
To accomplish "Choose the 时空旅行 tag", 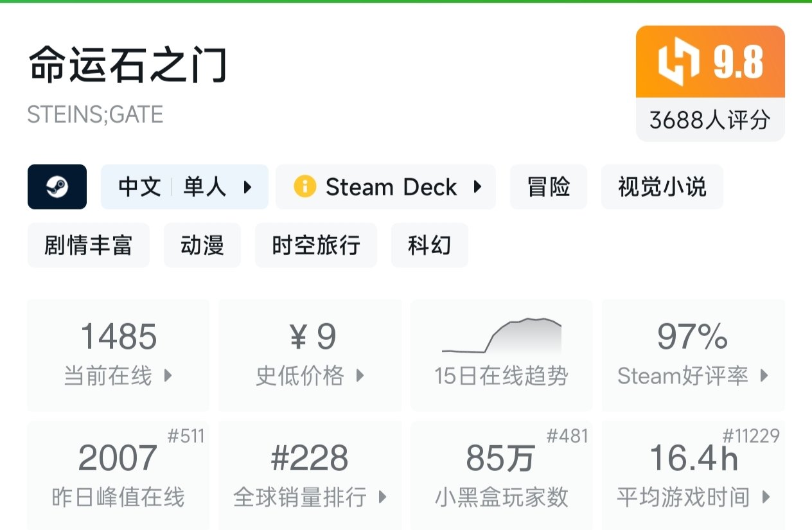I will click(315, 245).
